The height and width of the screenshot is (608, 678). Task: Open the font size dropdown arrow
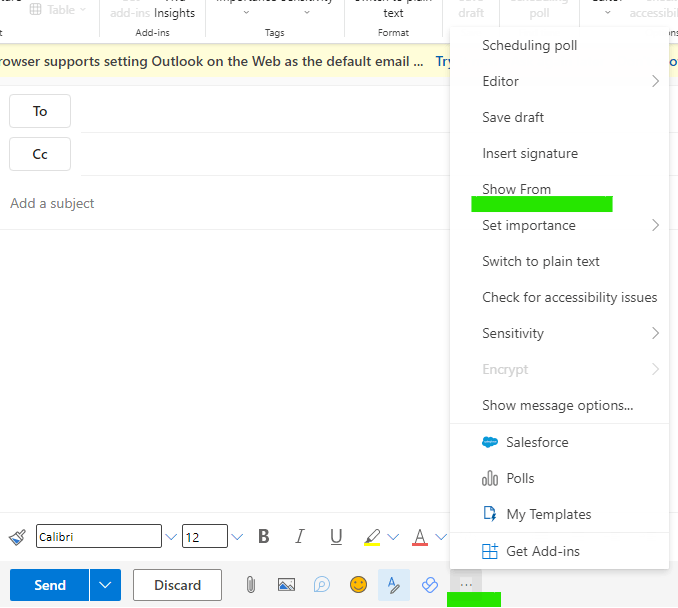point(237,537)
